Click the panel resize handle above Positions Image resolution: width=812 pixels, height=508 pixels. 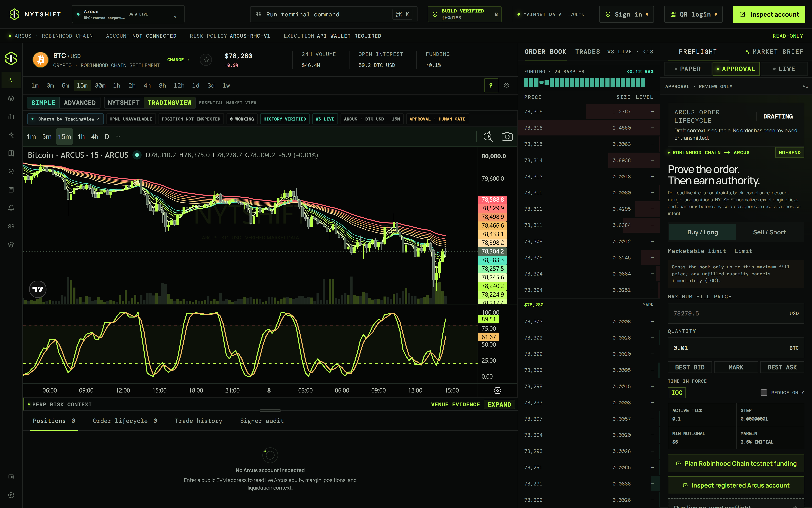[x=270, y=410]
